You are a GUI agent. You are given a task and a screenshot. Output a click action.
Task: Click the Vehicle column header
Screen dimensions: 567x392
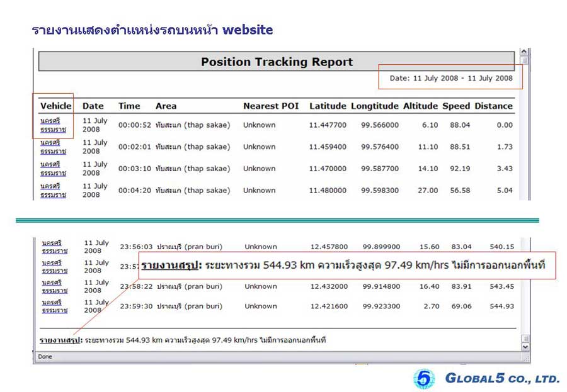coord(55,106)
